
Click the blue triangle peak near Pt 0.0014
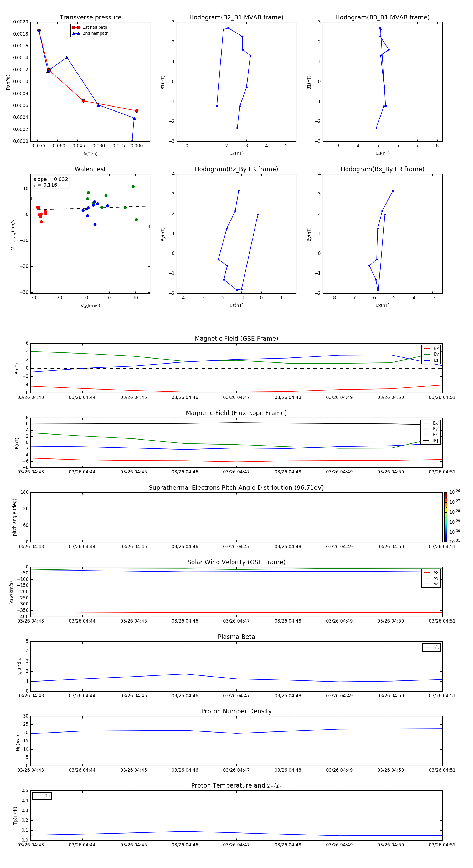[x=67, y=58]
